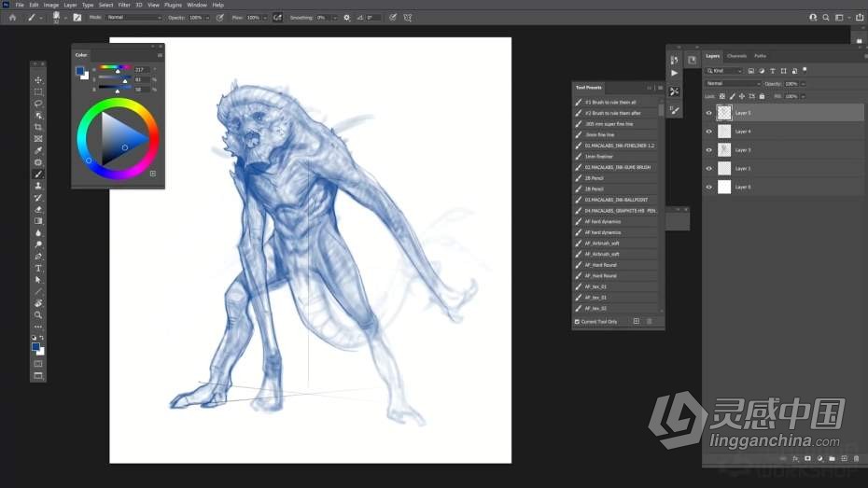
Task: Open the Opacity dropdown in options bar
Action: (x=207, y=18)
